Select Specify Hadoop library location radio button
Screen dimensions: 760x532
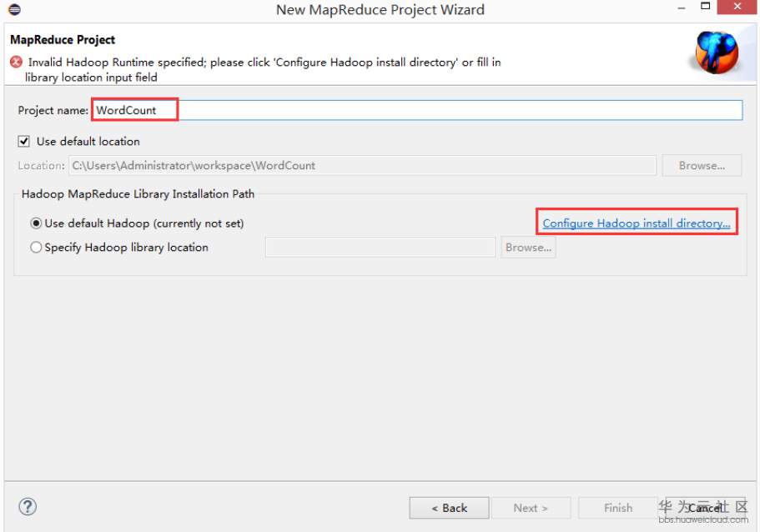pyautogui.click(x=36, y=248)
